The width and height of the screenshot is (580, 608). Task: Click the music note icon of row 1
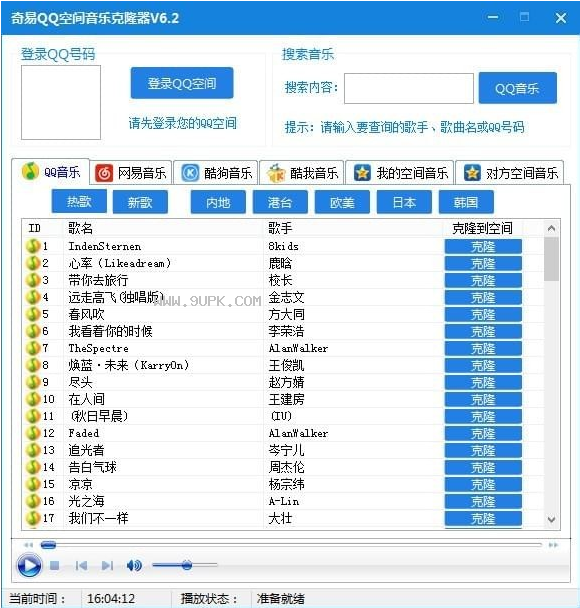33,246
